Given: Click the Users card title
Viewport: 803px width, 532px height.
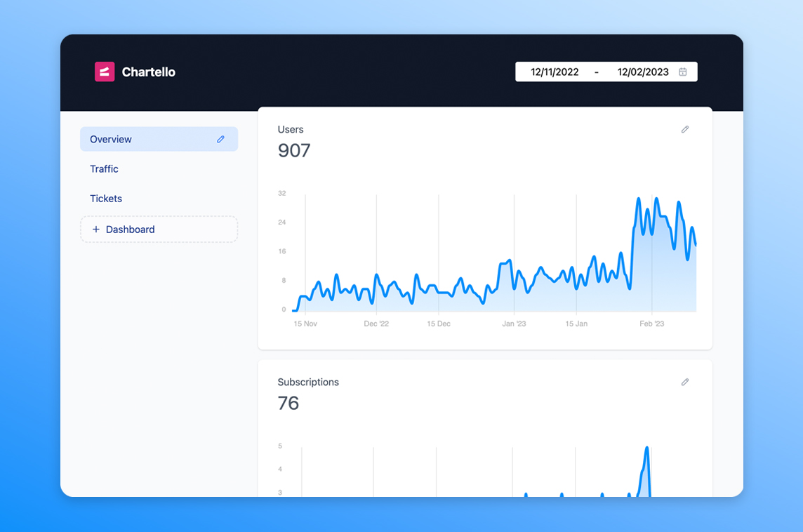Looking at the screenshot, I should [291, 129].
